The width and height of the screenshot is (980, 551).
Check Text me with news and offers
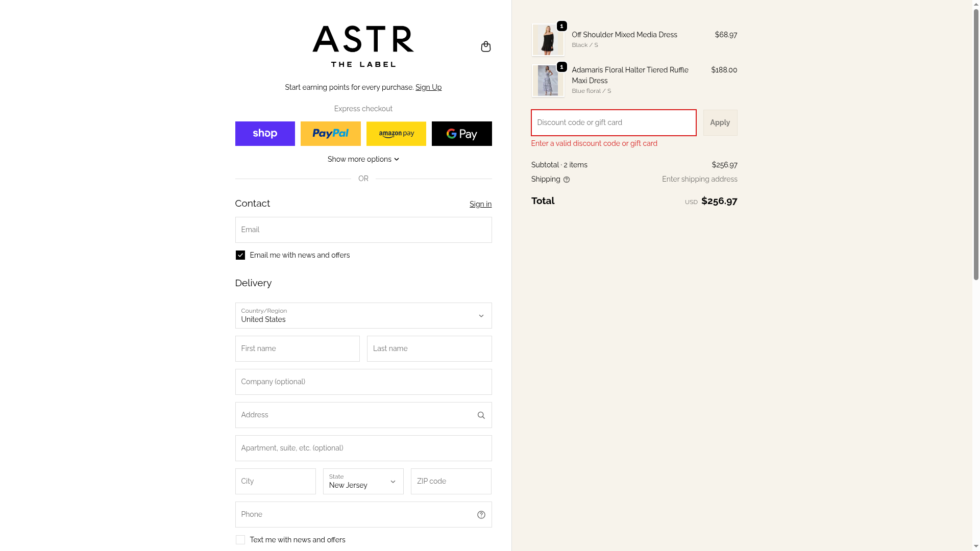click(240, 540)
